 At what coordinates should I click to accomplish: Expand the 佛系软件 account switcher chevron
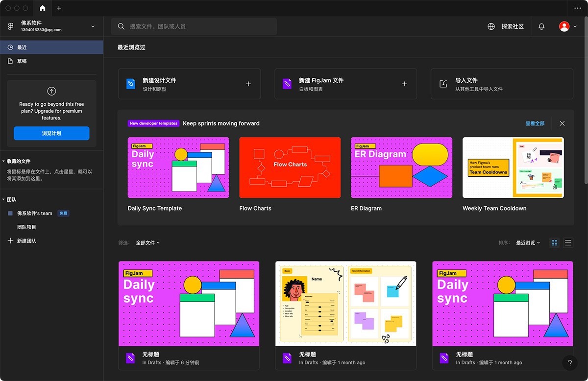pyautogui.click(x=93, y=26)
